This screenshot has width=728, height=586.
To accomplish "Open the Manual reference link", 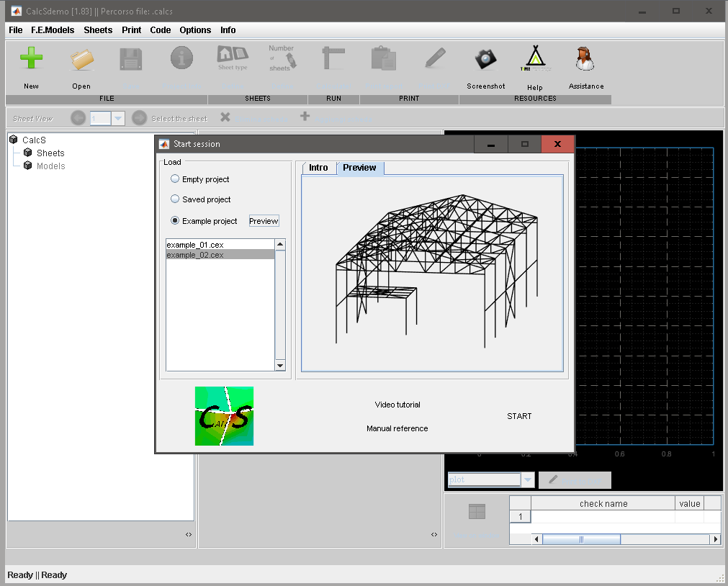I will (x=397, y=428).
